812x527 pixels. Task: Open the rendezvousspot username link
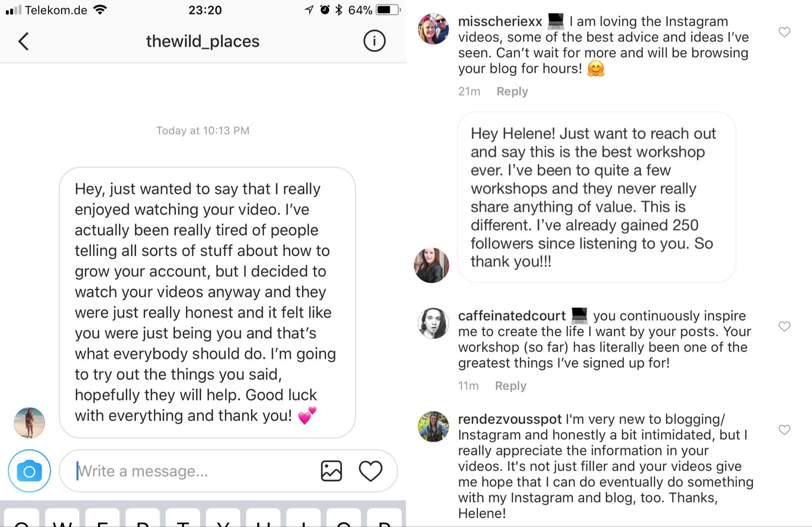[510, 419]
